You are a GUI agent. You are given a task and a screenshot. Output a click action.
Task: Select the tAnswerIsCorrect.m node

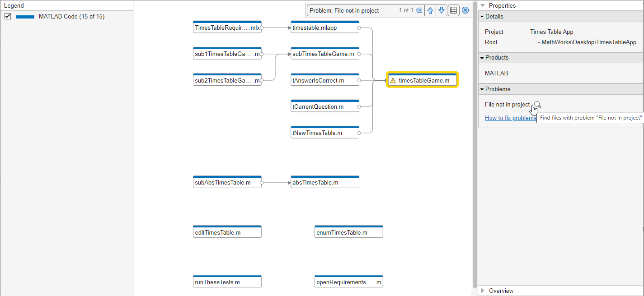coord(325,80)
